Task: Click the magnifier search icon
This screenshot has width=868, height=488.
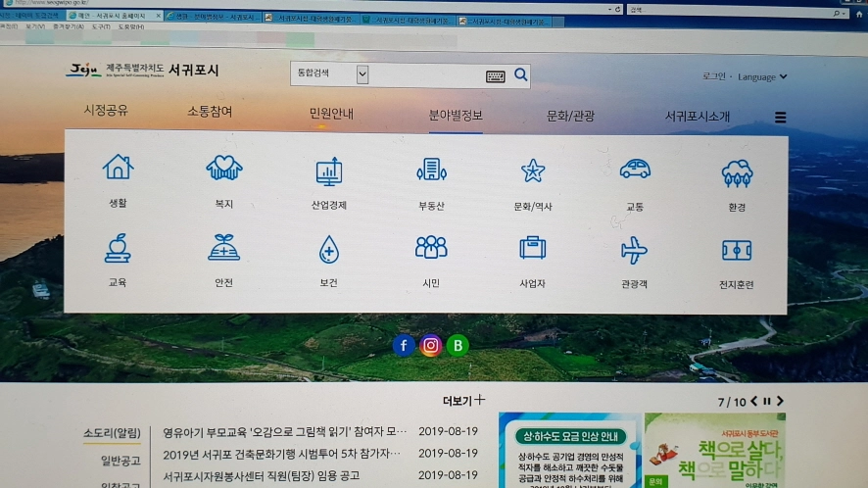Action: [x=520, y=74]
